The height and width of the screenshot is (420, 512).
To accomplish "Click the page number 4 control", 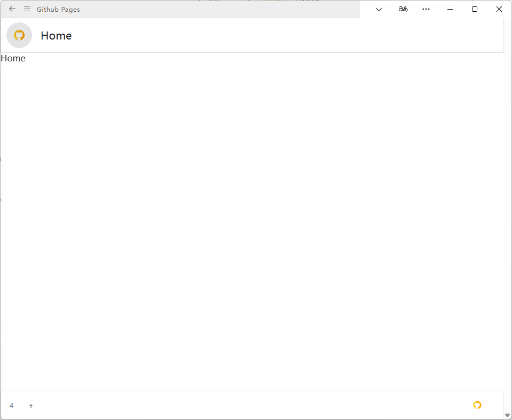I will [x=11, y=406].
